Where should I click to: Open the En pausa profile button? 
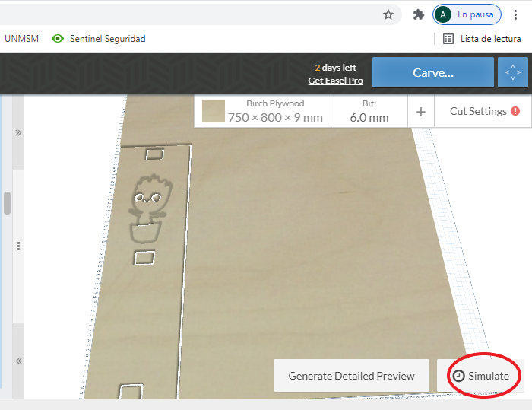pos(467,14)
